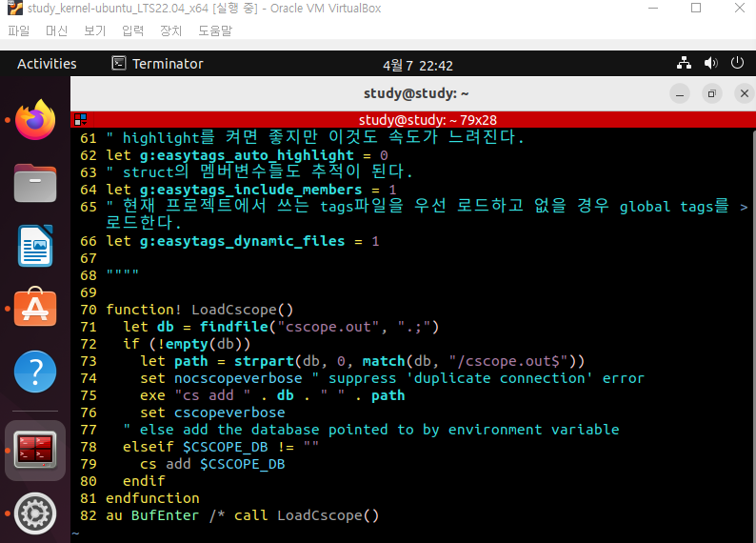Viewport: 756px width, 543px height.
Task: Click 'findfile' on line 71
Action: coord(233,327)
